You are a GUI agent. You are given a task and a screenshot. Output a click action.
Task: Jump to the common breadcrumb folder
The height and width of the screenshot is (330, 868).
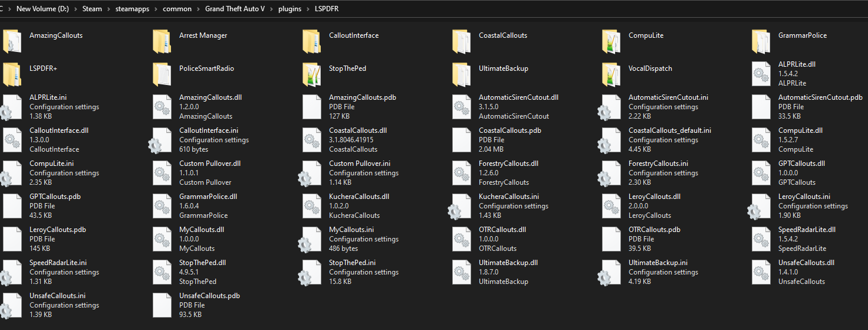tap(177, 9)
